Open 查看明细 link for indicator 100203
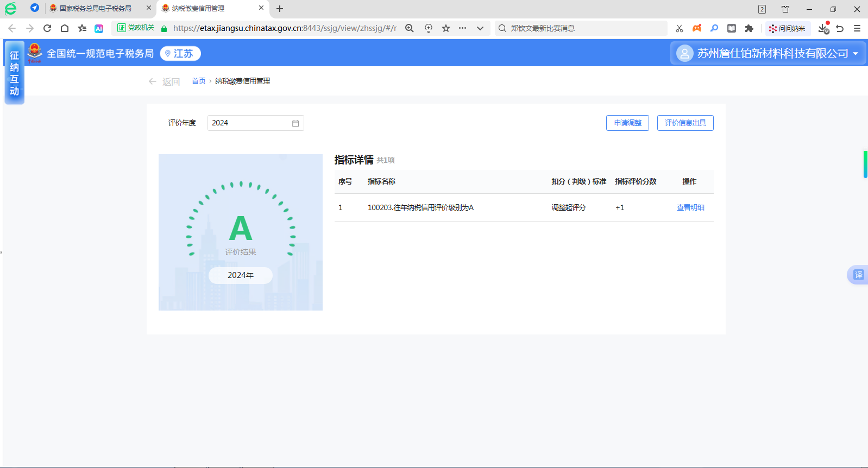This screenshot has width=868, height=468. tap(690, 207)
